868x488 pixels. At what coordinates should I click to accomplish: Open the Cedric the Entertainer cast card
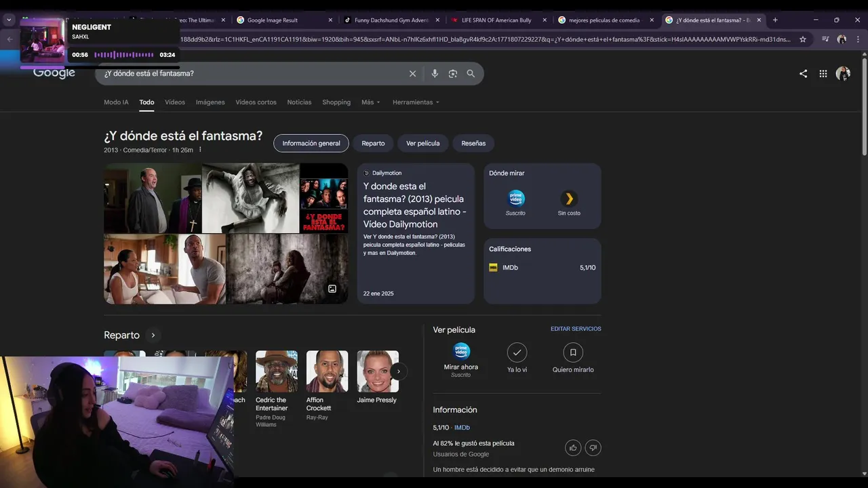276,388
